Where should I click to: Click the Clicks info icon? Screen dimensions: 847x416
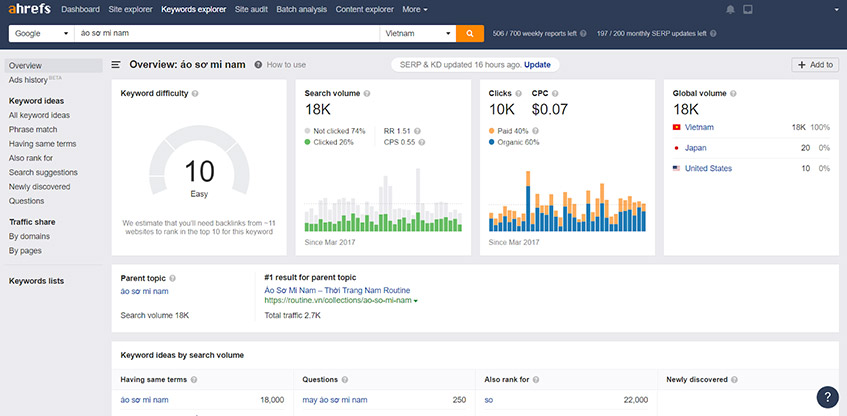(519, 93)
